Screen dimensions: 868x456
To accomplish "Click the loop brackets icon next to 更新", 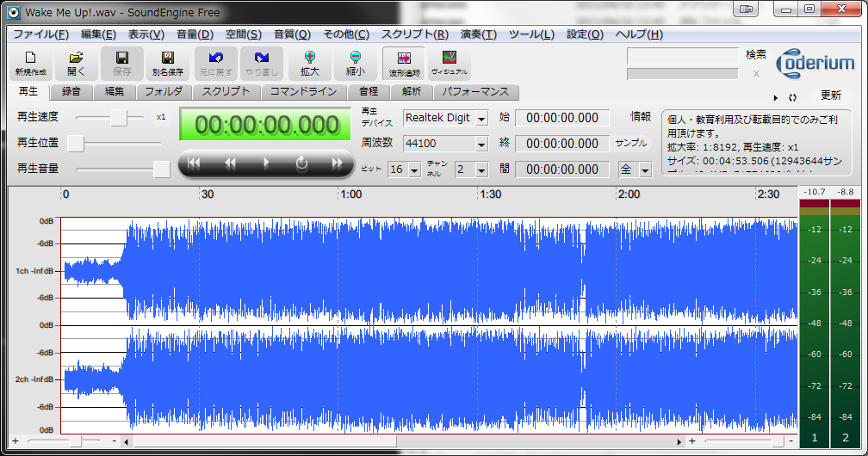I will point(793,97).
